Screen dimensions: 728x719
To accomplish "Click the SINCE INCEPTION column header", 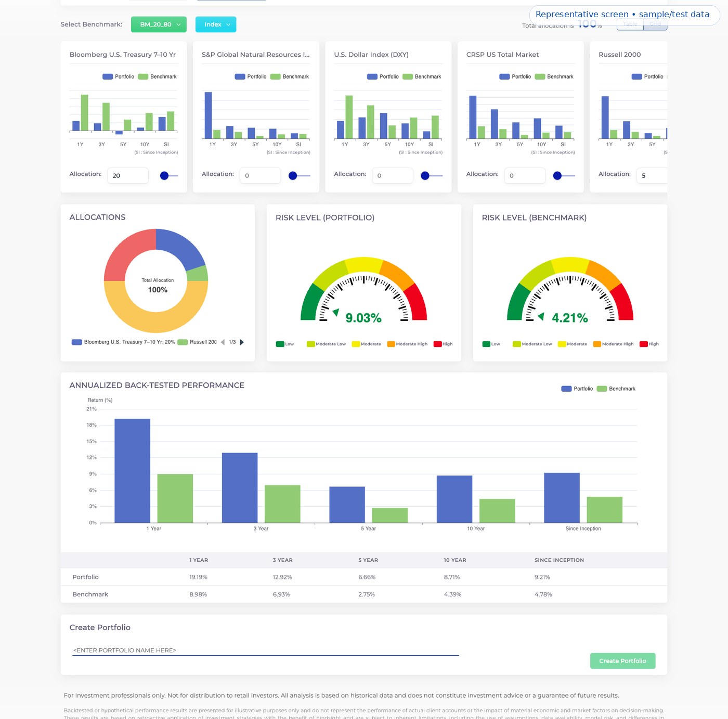I will pos(559,560).
